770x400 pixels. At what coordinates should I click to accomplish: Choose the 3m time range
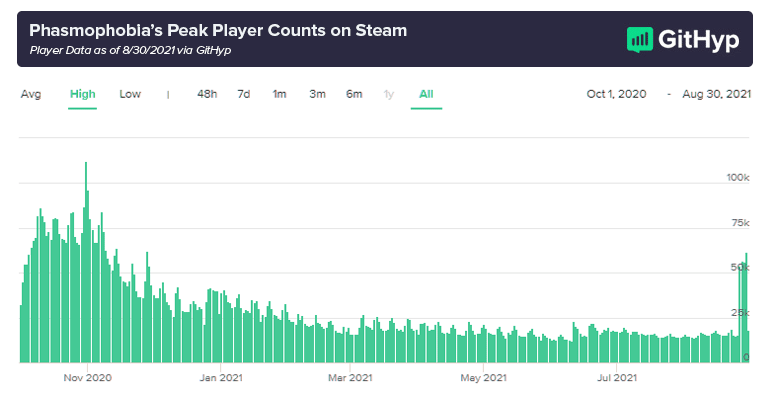(317, 94)
